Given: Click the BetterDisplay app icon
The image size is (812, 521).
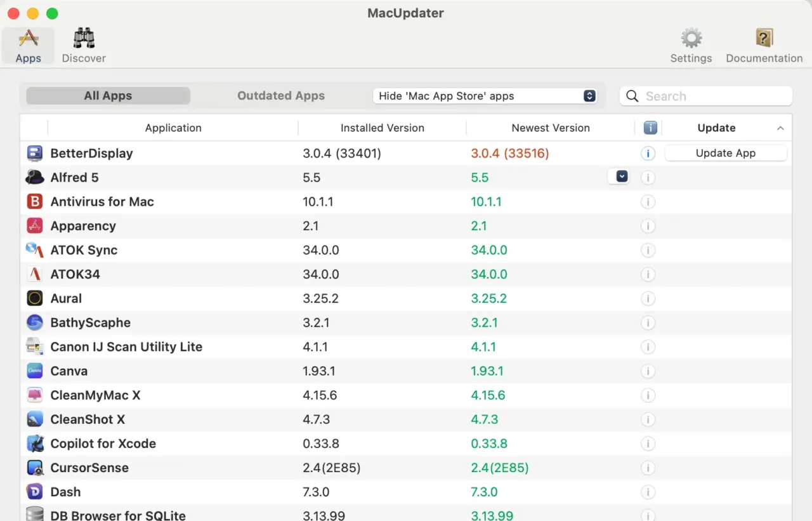Looking at the screenshot, I should 34,153.
